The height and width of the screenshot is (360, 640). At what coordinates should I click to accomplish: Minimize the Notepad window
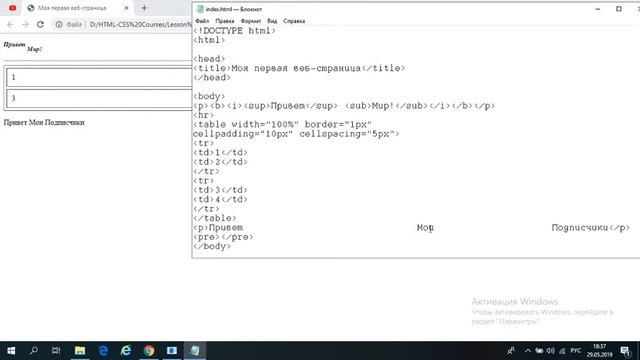[598, 9]
